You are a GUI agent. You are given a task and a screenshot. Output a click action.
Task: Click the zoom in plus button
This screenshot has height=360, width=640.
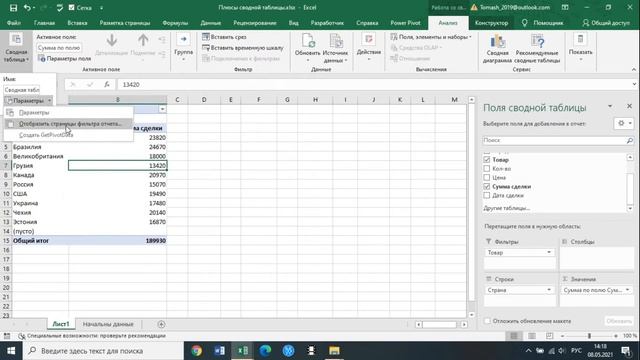(616, 336)
